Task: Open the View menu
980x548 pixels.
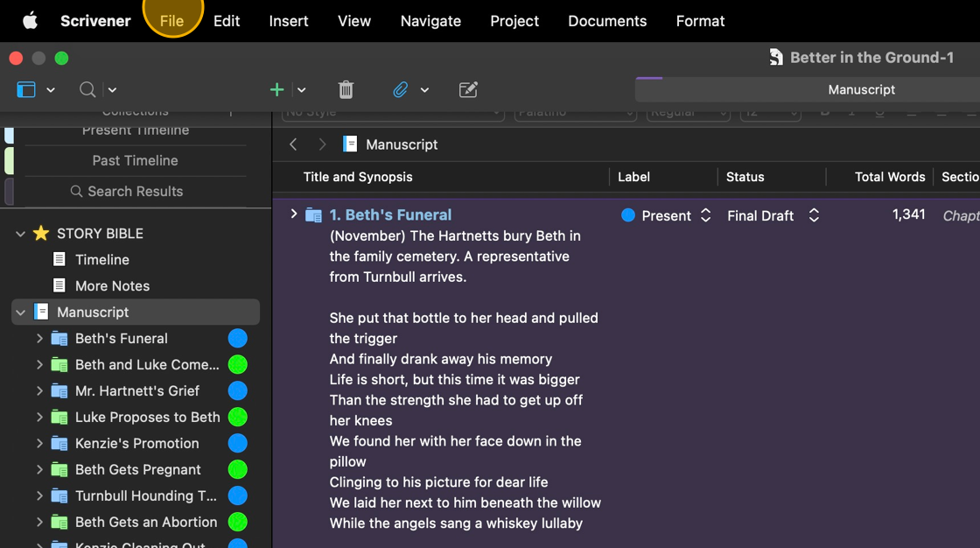Action: (x=354, y=21)
